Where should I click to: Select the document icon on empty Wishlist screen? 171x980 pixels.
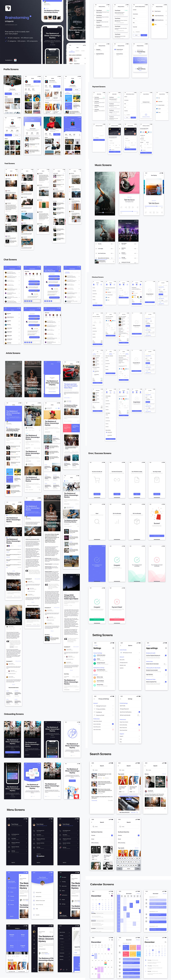137,480
